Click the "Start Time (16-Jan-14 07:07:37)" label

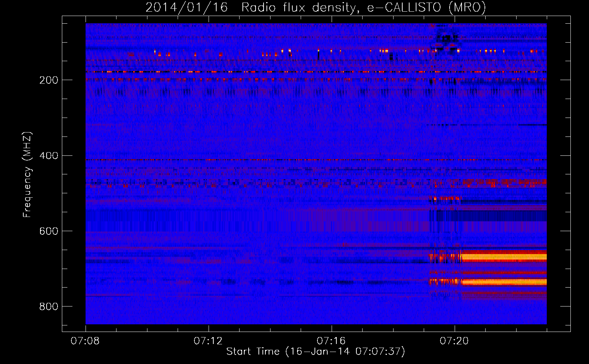coord(316,352)
